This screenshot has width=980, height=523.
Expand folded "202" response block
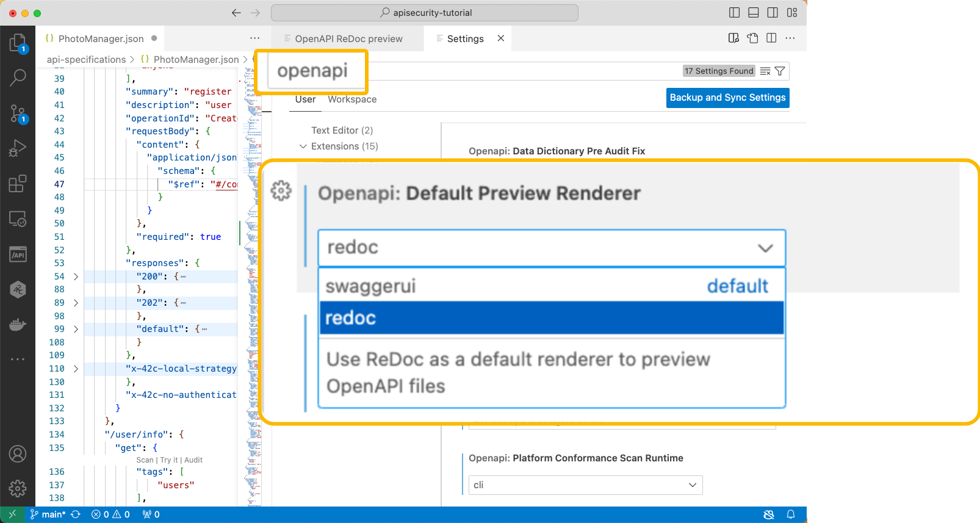point(76,303)
